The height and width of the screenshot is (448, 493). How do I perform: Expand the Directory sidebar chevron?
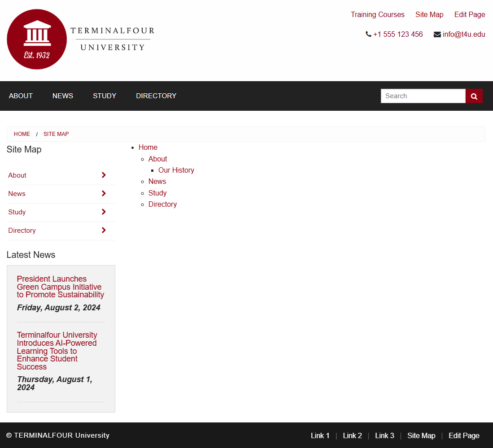tap(104, 231)
